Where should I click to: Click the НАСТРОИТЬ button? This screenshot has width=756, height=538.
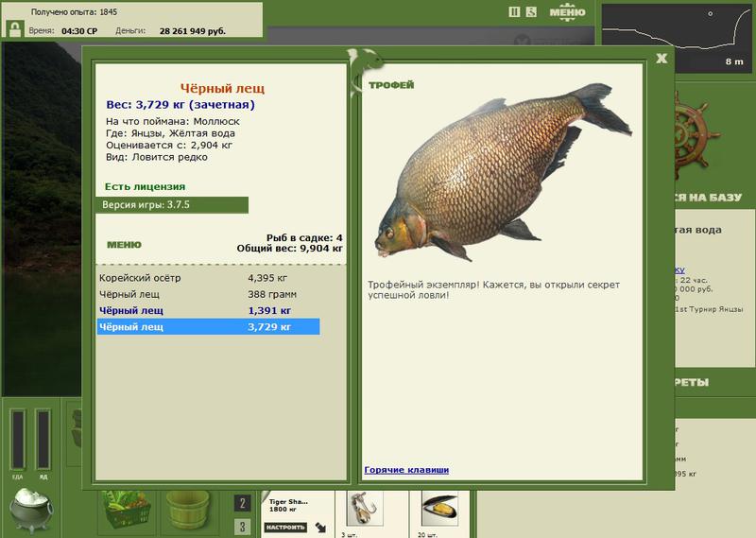tap(285, 527)
